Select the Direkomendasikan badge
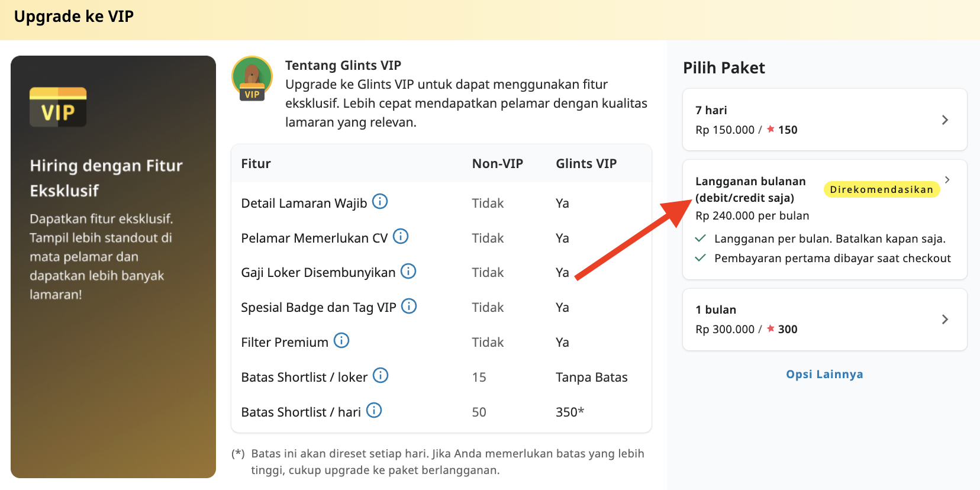Screen dimensions: 980x490 (881, 189)
